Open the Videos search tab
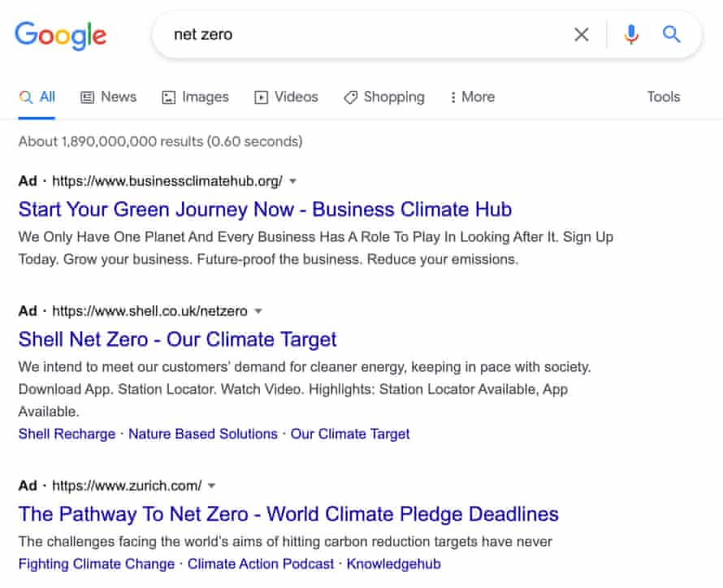This screenshot has height=588, width=723. coord(286,97)
